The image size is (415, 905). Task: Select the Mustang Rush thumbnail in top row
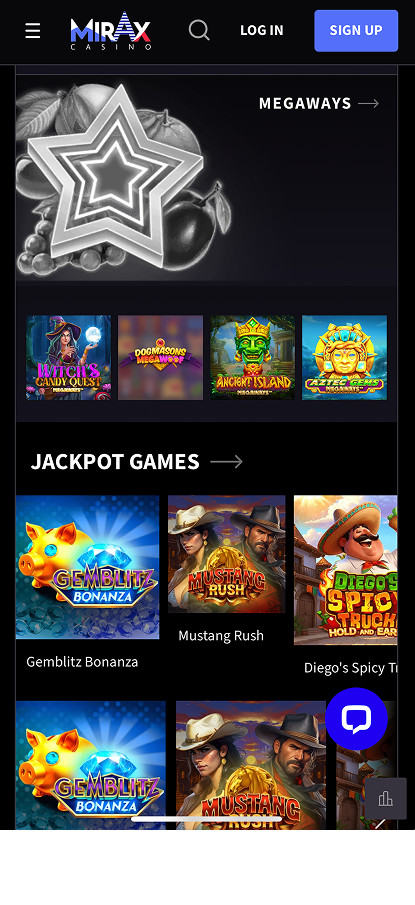227,554
